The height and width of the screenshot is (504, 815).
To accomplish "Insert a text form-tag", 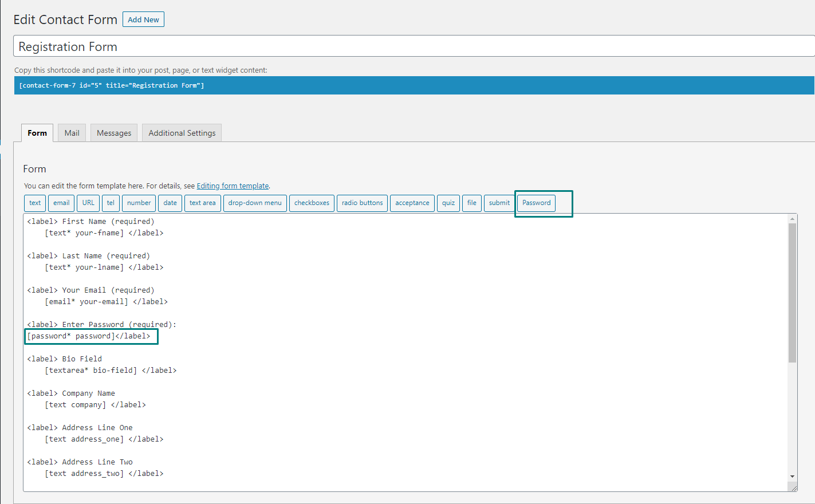I will tap(35, 203).
